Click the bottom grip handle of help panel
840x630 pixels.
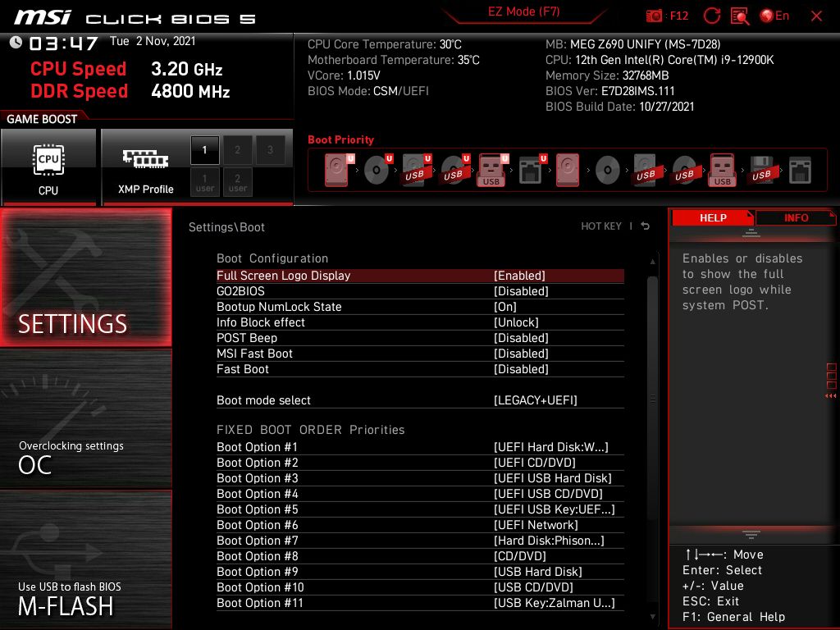point(751,535)
